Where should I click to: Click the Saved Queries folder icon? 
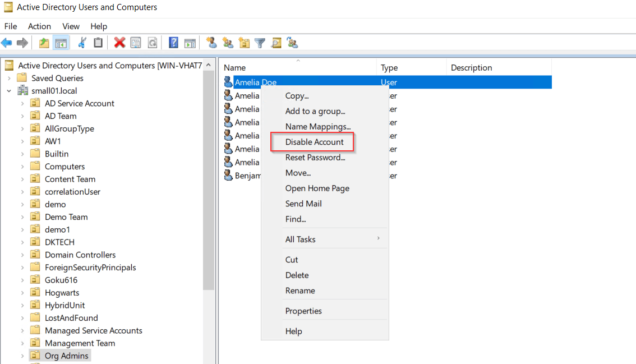click(x=22, y=78)
